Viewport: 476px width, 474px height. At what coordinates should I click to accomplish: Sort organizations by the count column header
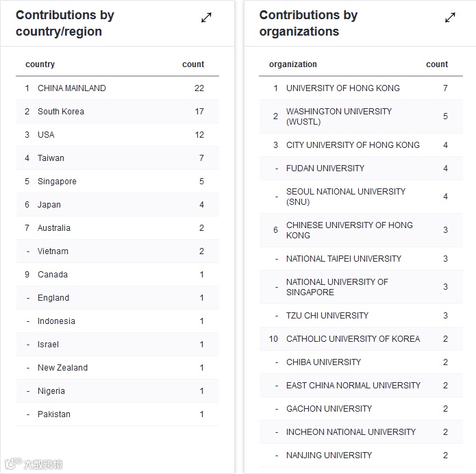pyautogui.click(x=437, y=64)
